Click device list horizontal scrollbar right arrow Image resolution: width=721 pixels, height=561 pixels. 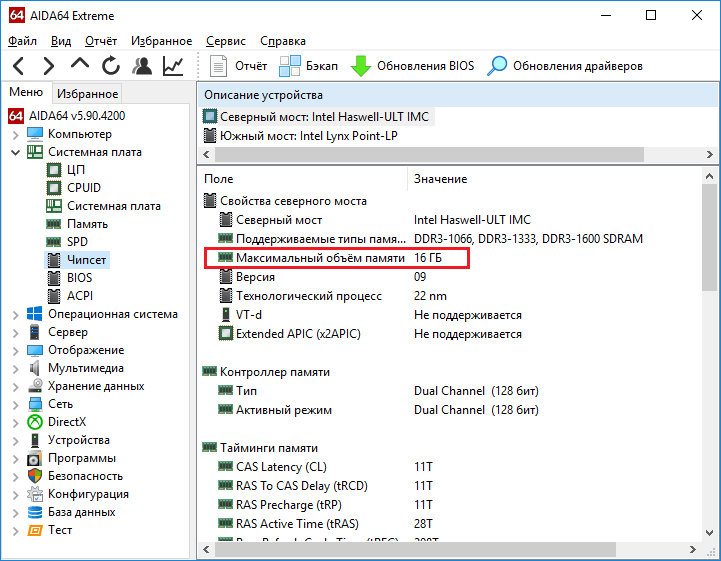click(x=710, y=155)
